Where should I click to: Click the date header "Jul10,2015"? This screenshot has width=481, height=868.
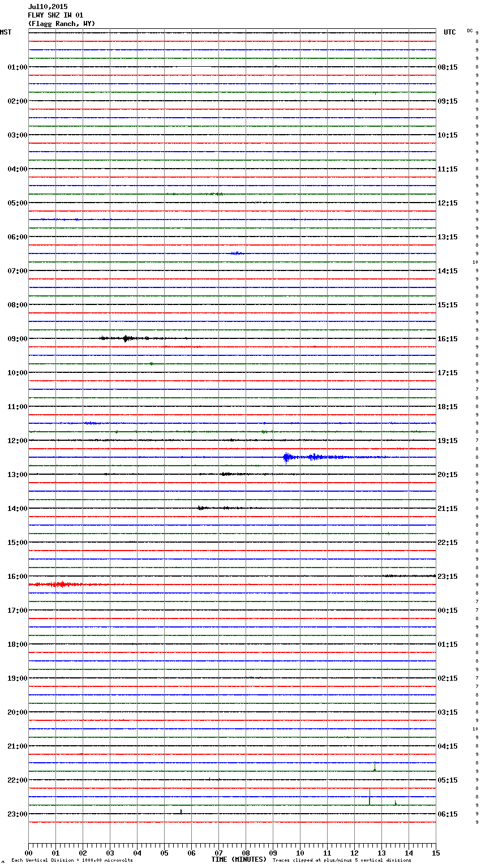click(x=48, y=7)
